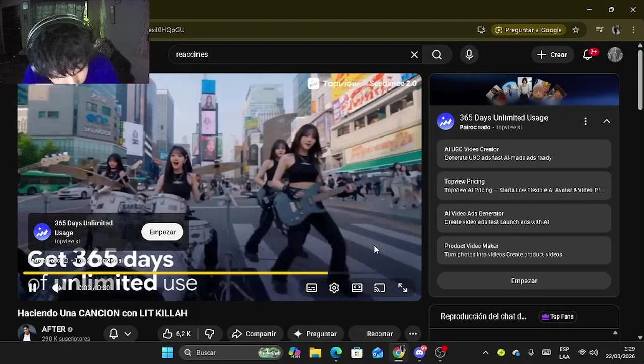Screen dimensions: 644x364
Task: Click the Reproducción del chat header
Action: click(x=483, y=316)
